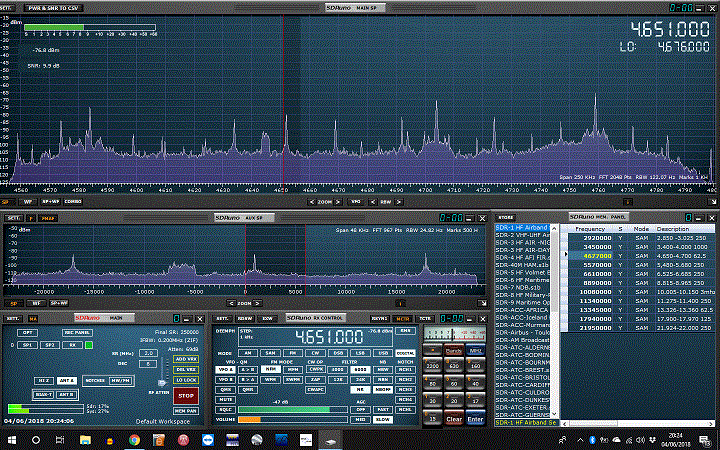Select the 15 band keypad button
This screenshot has height=450, width=720.
coord(432,418)
